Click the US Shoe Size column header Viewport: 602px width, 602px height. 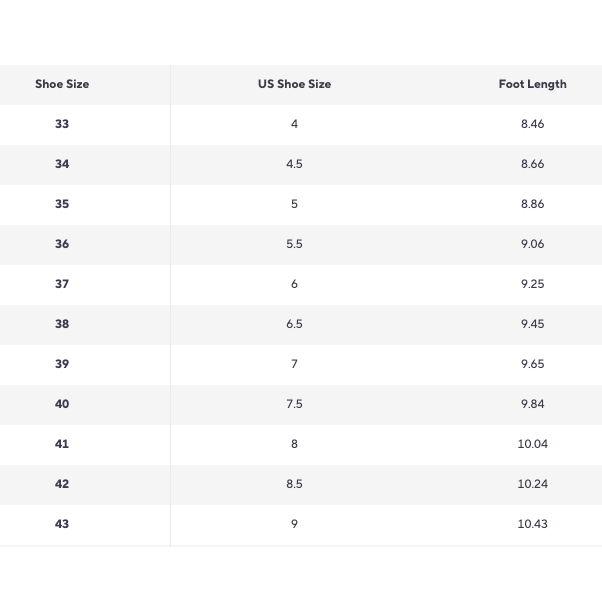pos(294,84)
